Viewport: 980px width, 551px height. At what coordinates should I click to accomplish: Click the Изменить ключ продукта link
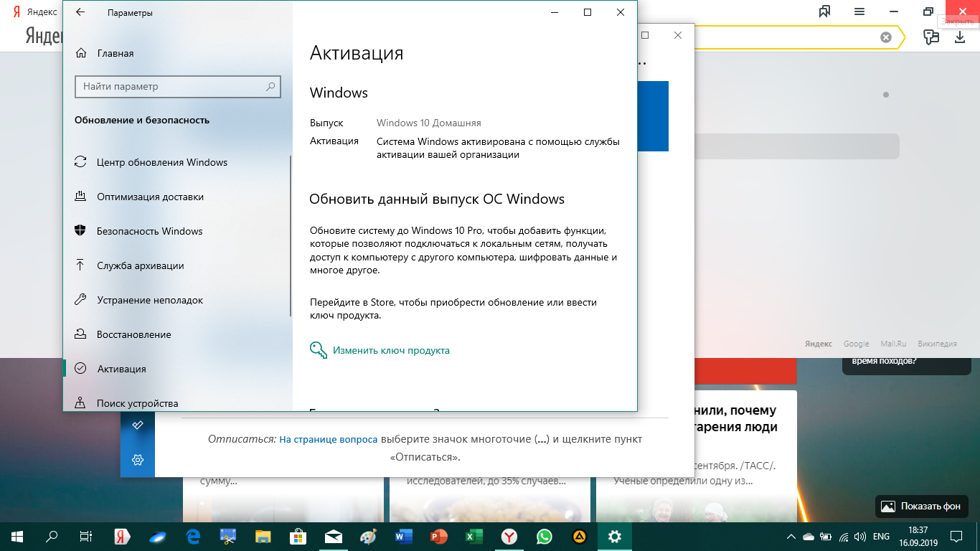[391, 351]
